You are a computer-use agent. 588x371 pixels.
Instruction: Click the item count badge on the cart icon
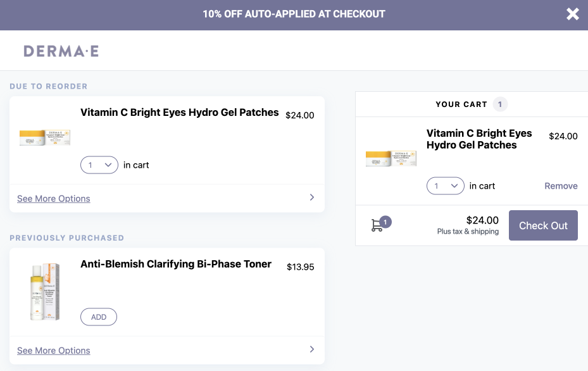(x=385, y=221)
